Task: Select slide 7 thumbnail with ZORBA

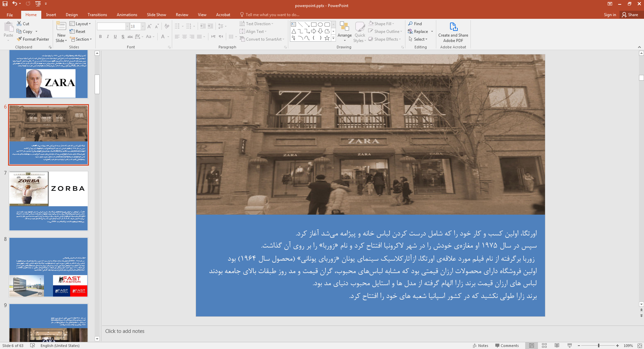Action: 49,201
